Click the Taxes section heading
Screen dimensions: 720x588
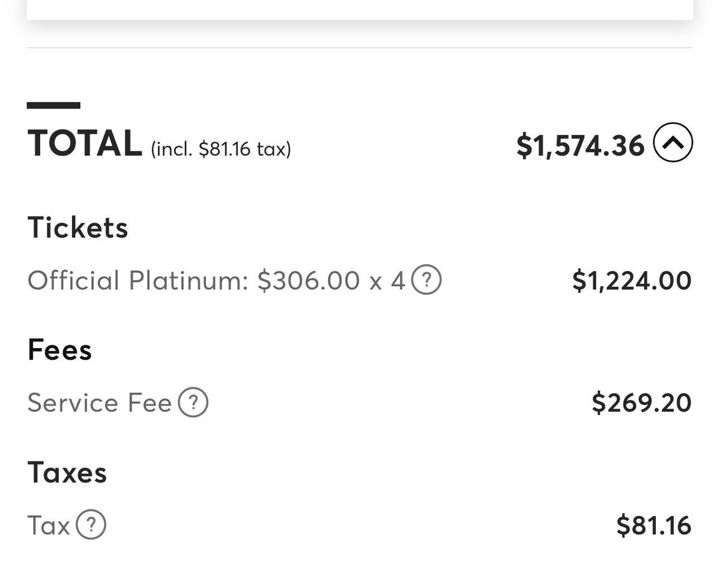point(67,472)
